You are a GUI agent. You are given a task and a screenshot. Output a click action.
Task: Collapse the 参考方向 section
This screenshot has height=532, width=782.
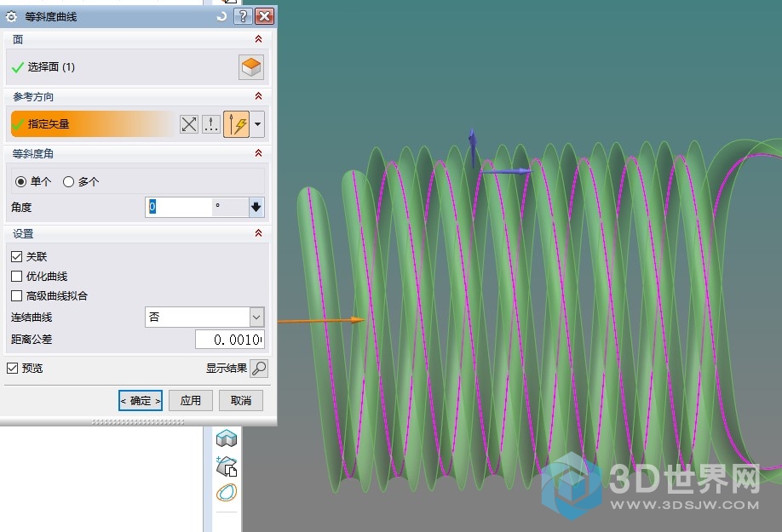pyautogui.click(x=258, y=96)
